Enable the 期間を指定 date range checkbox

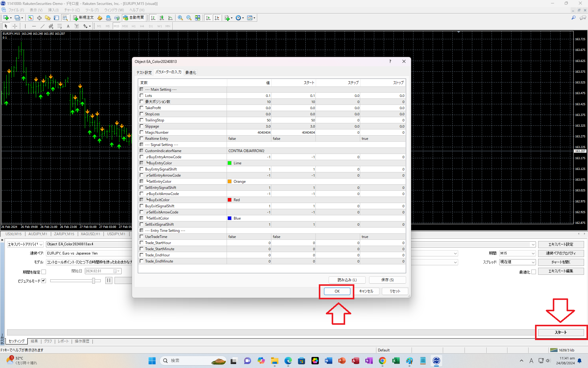pos(44,272)
